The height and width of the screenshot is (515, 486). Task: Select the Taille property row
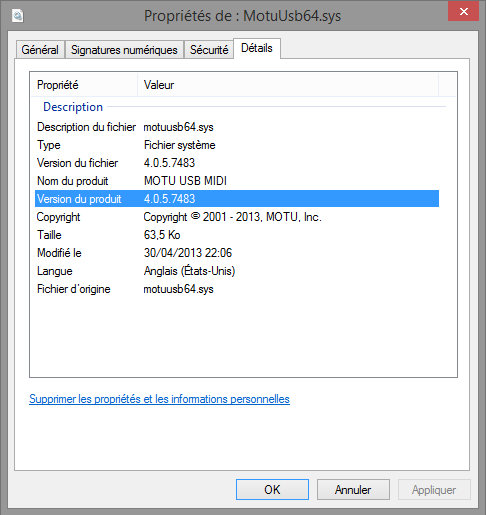tap(237, 235)
